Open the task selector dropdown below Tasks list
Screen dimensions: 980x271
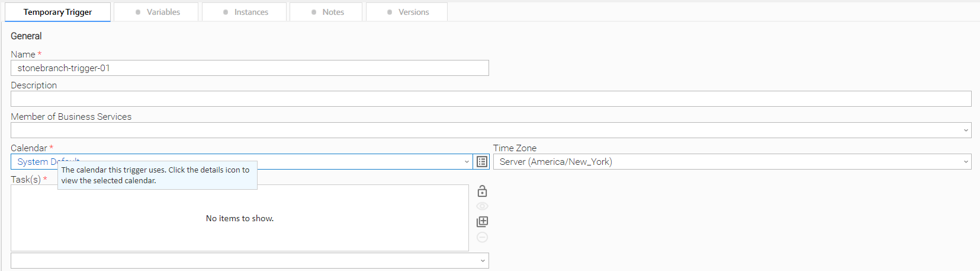[483, 261]
